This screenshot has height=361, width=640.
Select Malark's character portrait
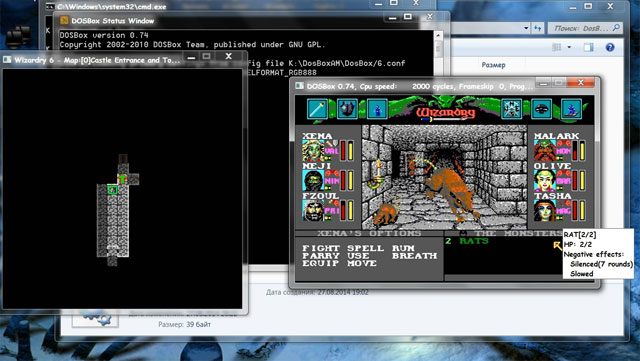point(545,151)
